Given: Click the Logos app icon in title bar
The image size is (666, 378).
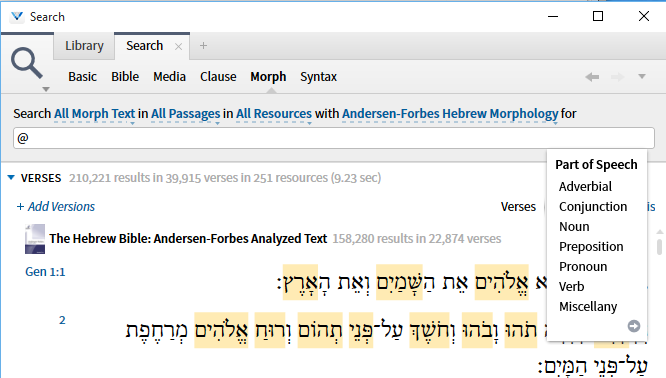Looking at the screenshot, I should [x=17, y=17].
